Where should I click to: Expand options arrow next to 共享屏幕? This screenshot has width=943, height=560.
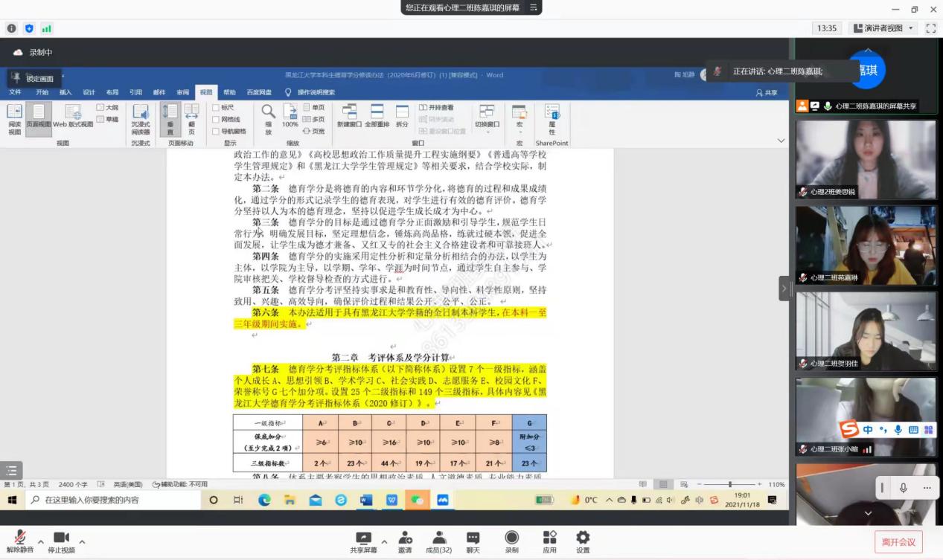click(384, 541)
